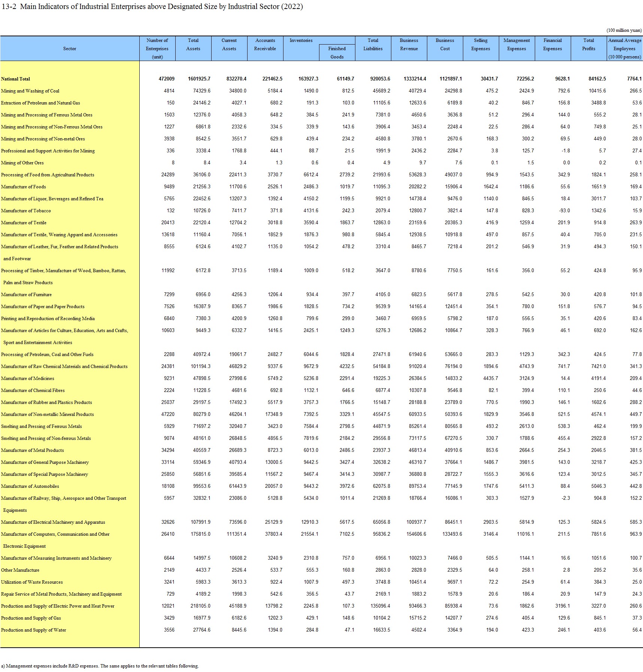Click non-metallic mineral enterprises count 47220
Screen dimensions: 643x672
pyautogui.click(x=168, y=414)
